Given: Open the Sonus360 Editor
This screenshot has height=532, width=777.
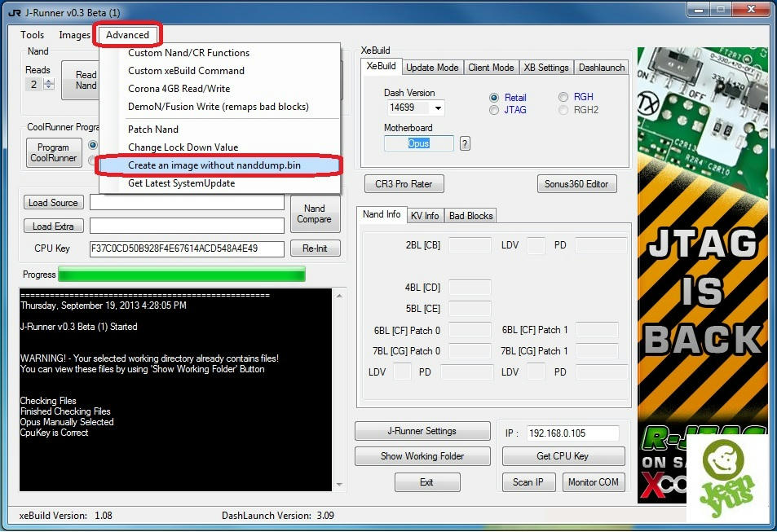Looking at the screenshot, I should point(576,184).
